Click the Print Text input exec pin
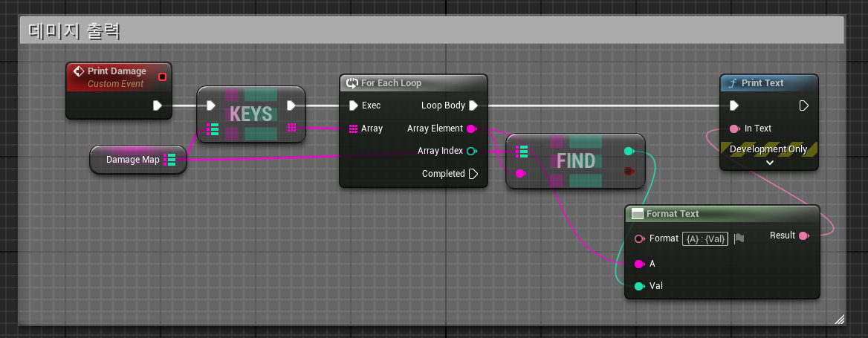The height and width of the screenshot is (338, 868). click(x=734, y=105)
